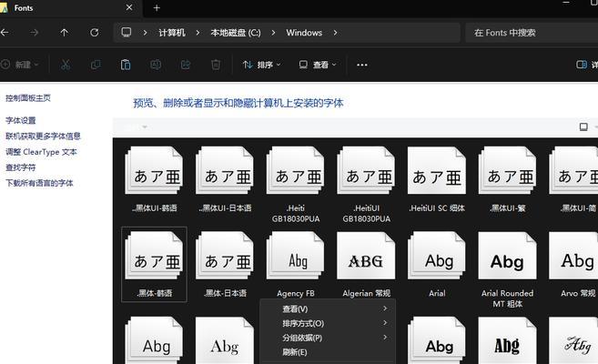Click the Share icon in toolbar
Screen dimensions: 598x364
tap(186, 65)
